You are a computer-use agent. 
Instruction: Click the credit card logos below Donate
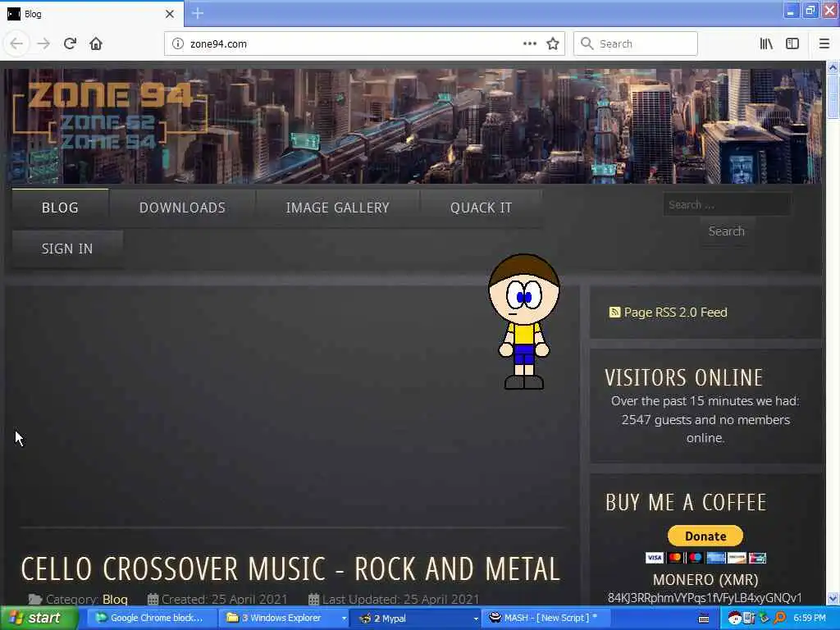tap(705, 558)
